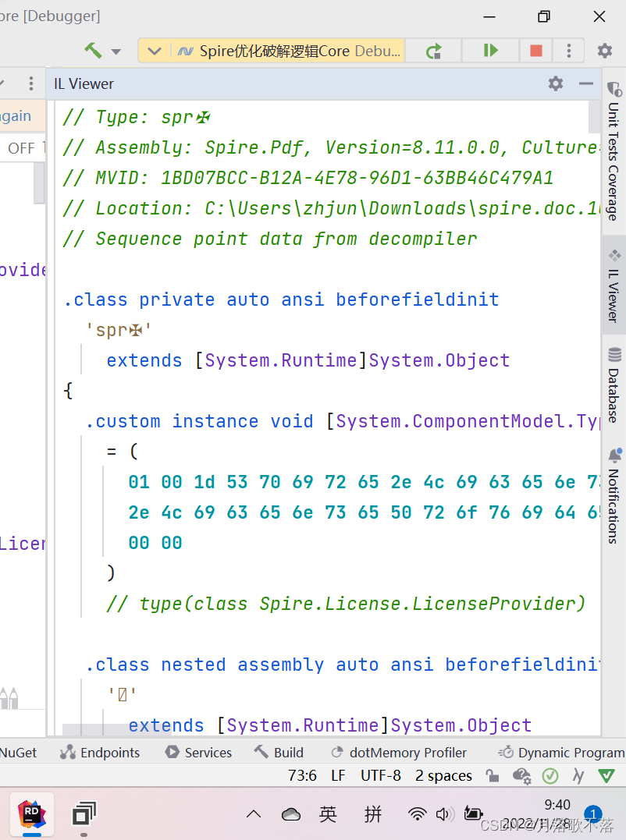Open the Wi-Fi network tray icon

point(417,814)
